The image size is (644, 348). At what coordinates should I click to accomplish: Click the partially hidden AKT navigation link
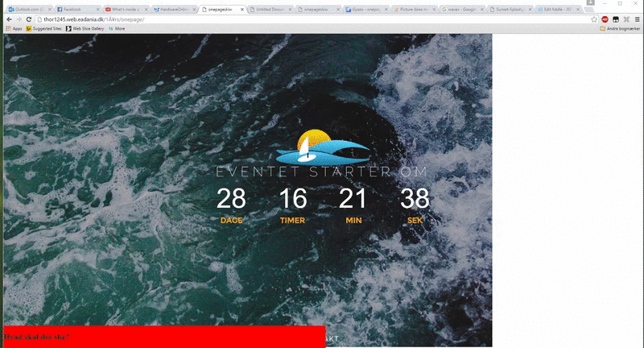(332, 339)
